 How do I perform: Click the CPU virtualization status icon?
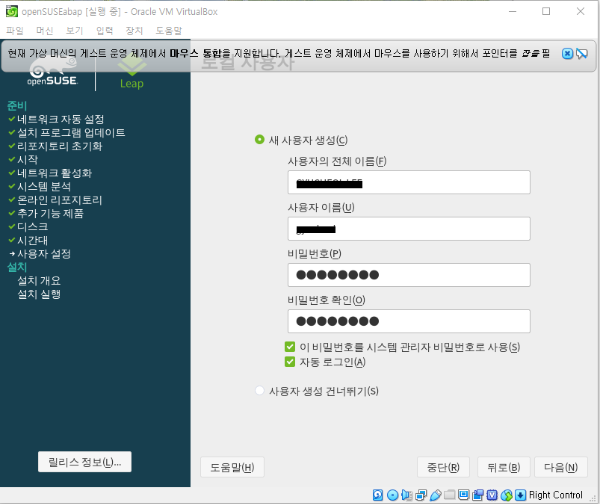tap(492, 495)
